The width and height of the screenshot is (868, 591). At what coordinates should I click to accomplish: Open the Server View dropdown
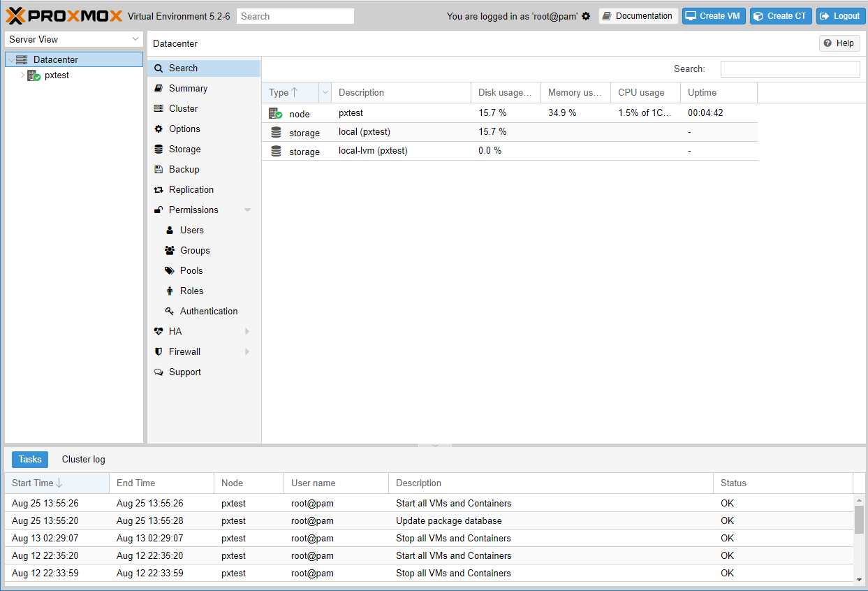[74, 39]
